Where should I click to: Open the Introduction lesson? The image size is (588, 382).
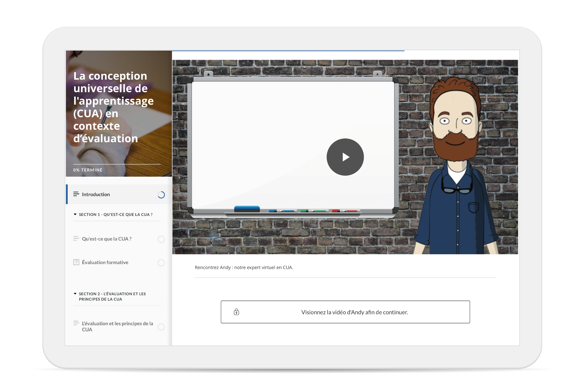point(119,194)
